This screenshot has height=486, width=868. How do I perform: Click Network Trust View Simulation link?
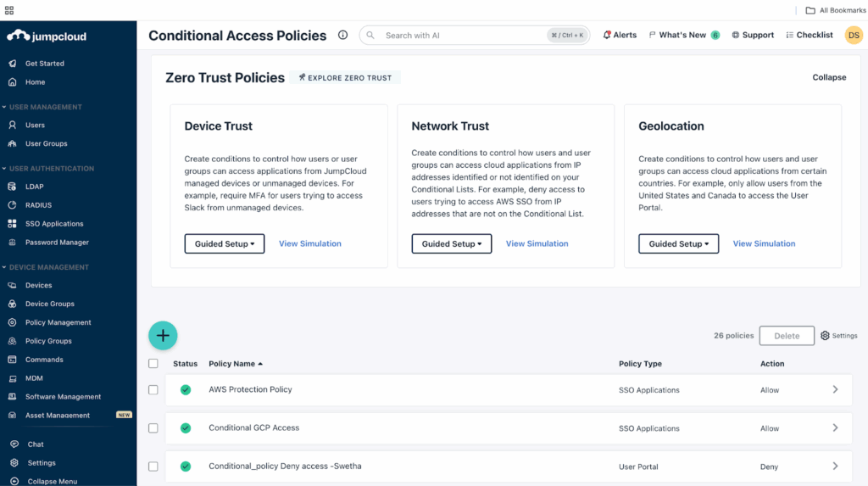point(537,243)
